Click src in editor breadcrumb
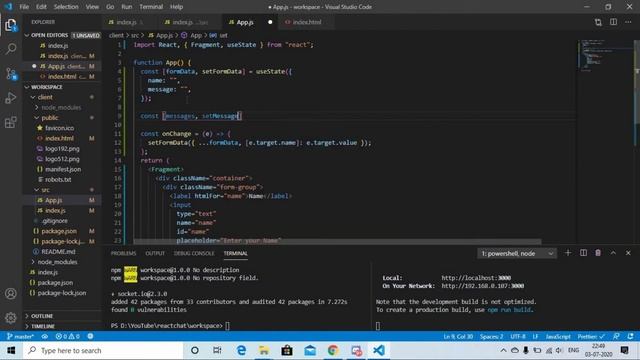This screenshot has width=640, height=360. (135, 36)
